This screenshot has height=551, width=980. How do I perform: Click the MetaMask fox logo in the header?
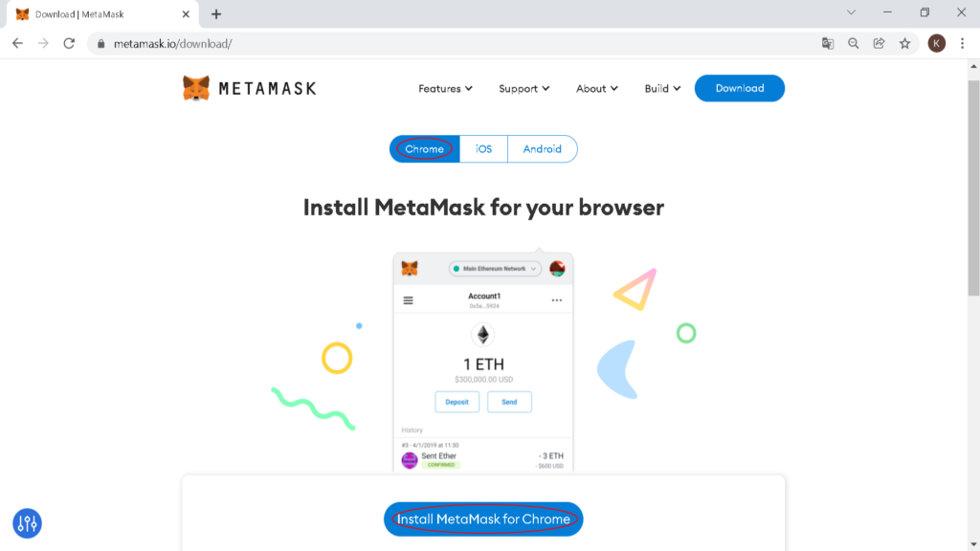pyautogui.click(x=198, y=88)
